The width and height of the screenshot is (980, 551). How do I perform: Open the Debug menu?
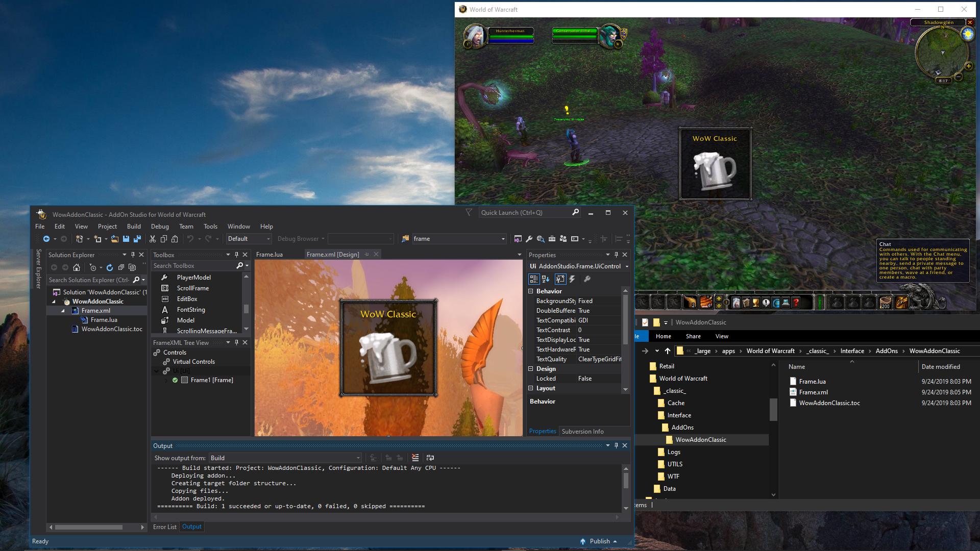[160, 227]
